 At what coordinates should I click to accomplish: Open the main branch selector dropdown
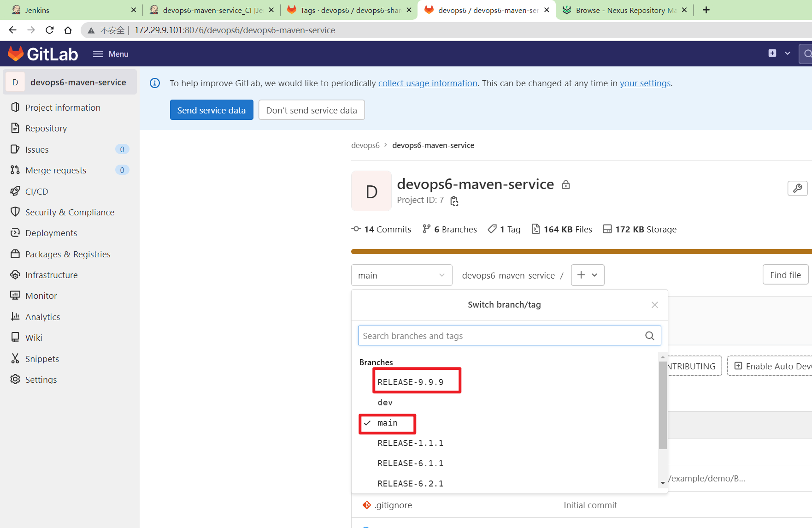[402, 275]
